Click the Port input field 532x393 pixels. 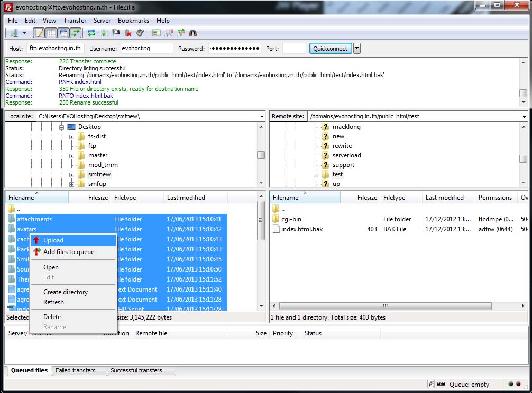pyautogui.click(x=294, y=49)
